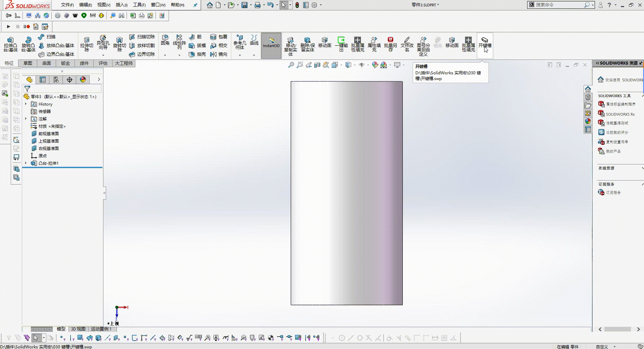
Task: Open the 文件 File menu
Action: [x=67, y=5]
